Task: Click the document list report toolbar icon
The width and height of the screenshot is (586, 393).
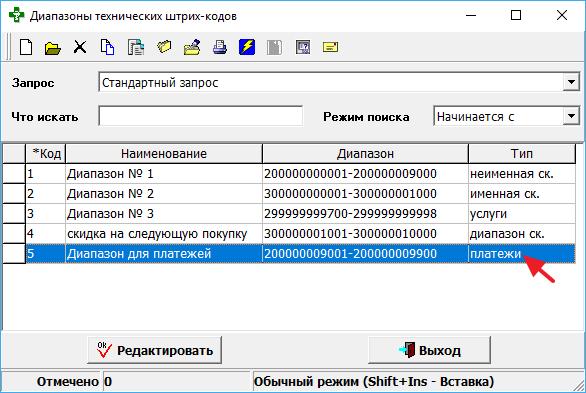Action: coord(136,47)
